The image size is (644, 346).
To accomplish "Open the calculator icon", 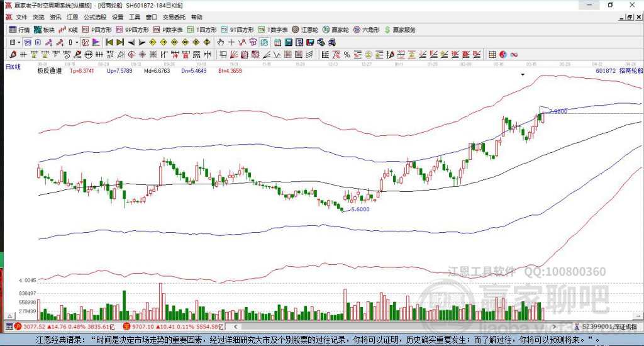I will point(288,42).
